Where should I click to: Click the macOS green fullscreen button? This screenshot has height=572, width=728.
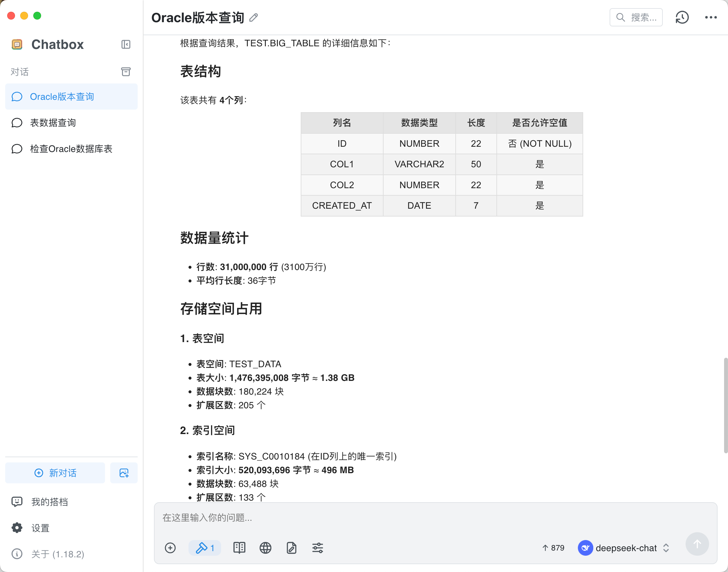pos(37,16)
